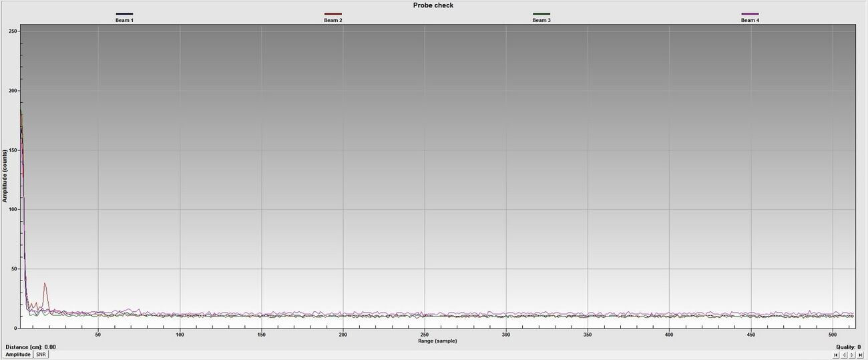Viewport: 868px width, 360px height.
Task: Click the Quality: 0 readout
Action: coord(848,347)
